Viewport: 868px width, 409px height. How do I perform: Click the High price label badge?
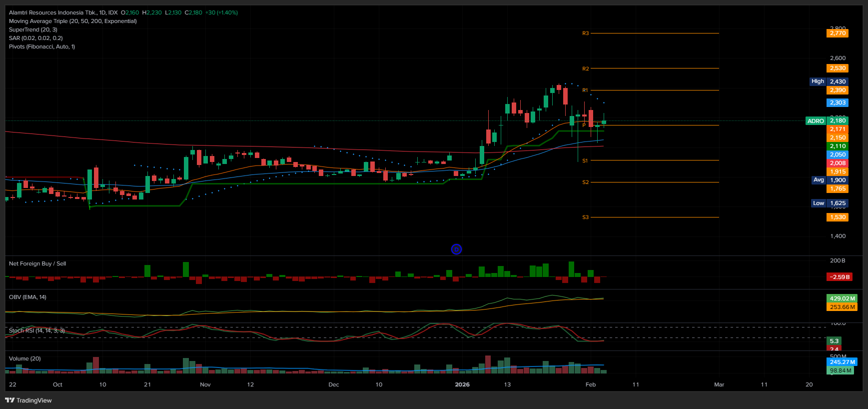pyautogui.click(x=818, y=81)
